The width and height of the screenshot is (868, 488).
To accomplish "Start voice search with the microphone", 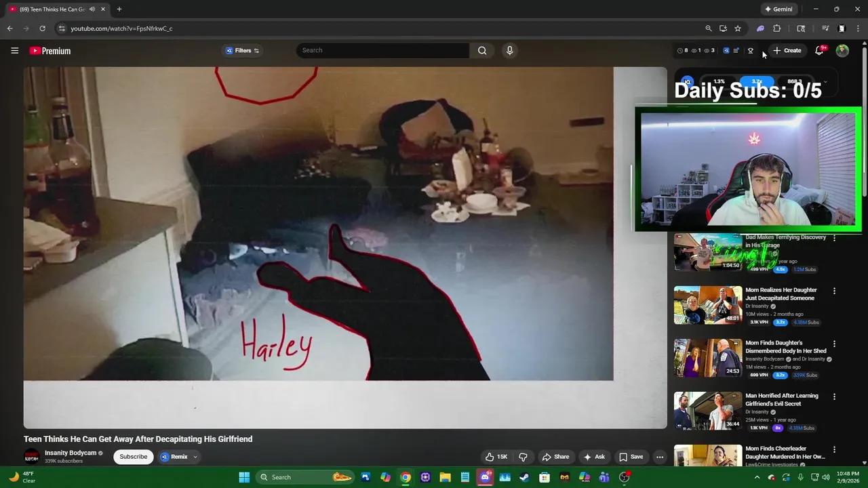I will (x=509, y=50).
